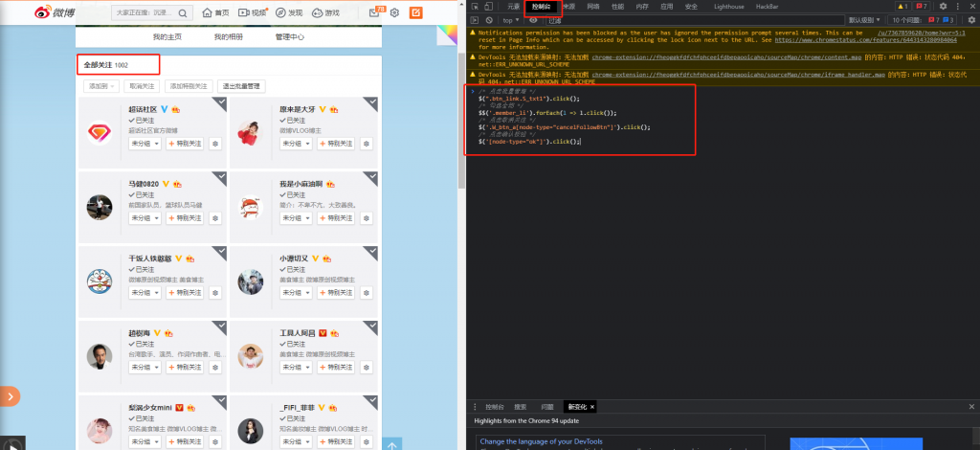Open 未分组 dropdown for 马健0820

coord(145,218)
